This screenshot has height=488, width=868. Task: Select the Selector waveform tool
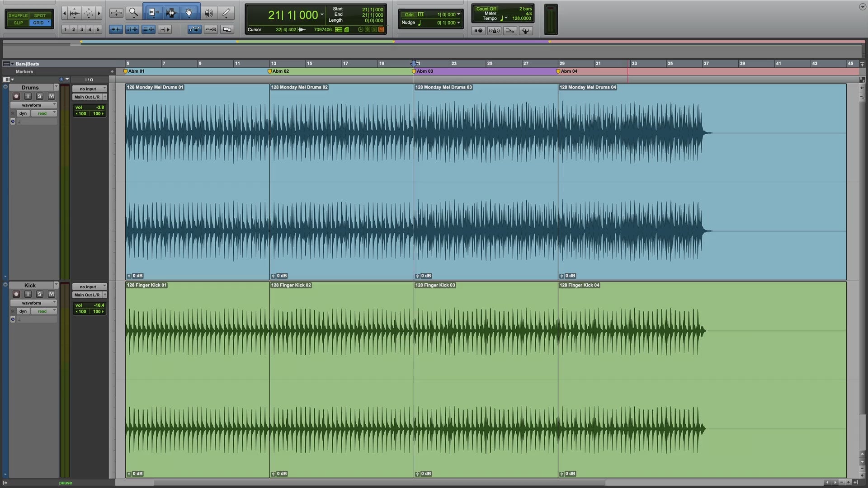[171, 13]
